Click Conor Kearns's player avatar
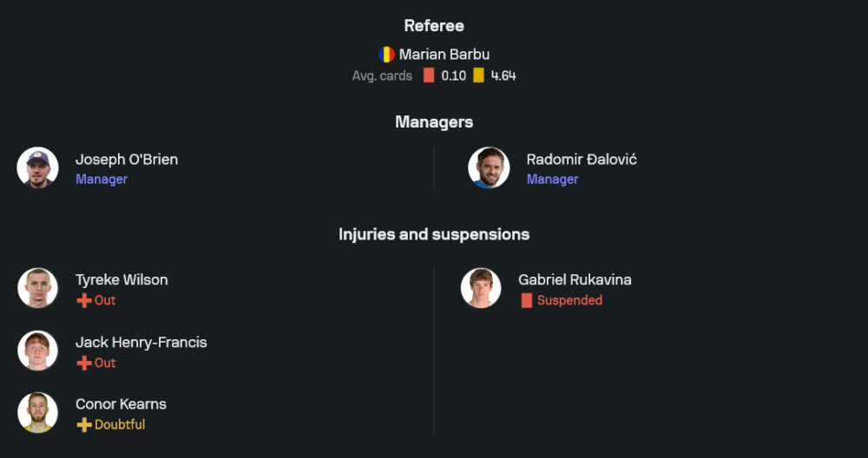 coord(37,413)
